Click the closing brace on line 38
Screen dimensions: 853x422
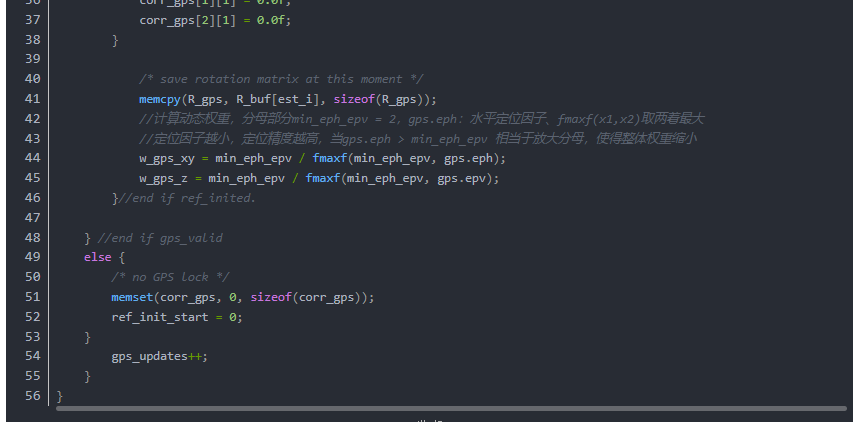tap(115, 40)
